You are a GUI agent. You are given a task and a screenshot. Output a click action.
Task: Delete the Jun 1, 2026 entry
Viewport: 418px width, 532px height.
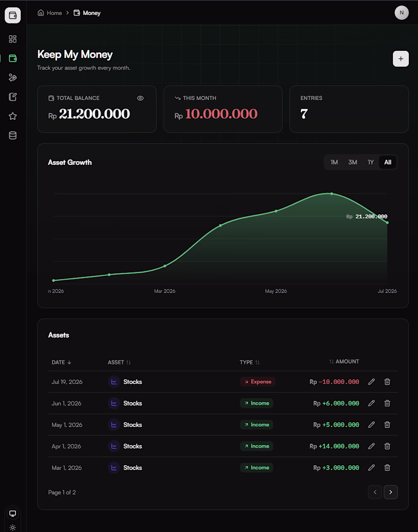387,403
